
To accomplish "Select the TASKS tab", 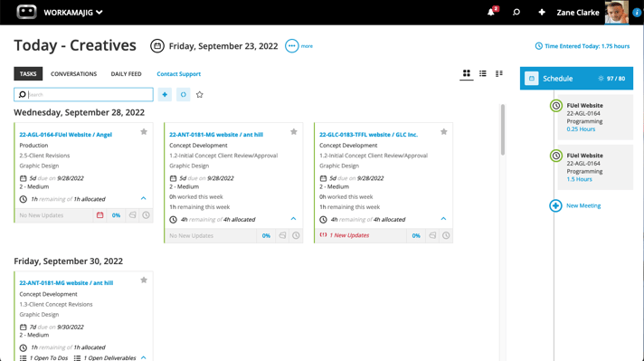I will coord(28,74).
